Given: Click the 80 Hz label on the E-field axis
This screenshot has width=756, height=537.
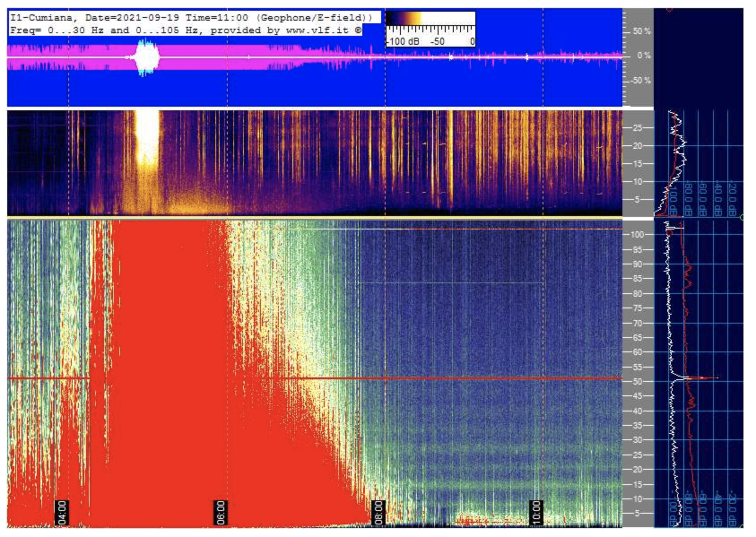Looking at the screenshot, I should [x=637, y=294].
